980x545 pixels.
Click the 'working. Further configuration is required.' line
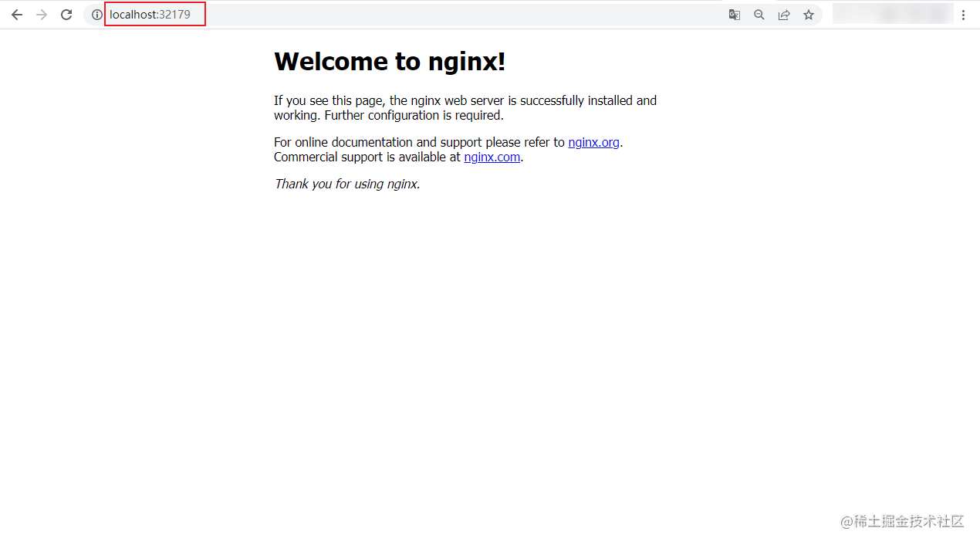point(389,115)
